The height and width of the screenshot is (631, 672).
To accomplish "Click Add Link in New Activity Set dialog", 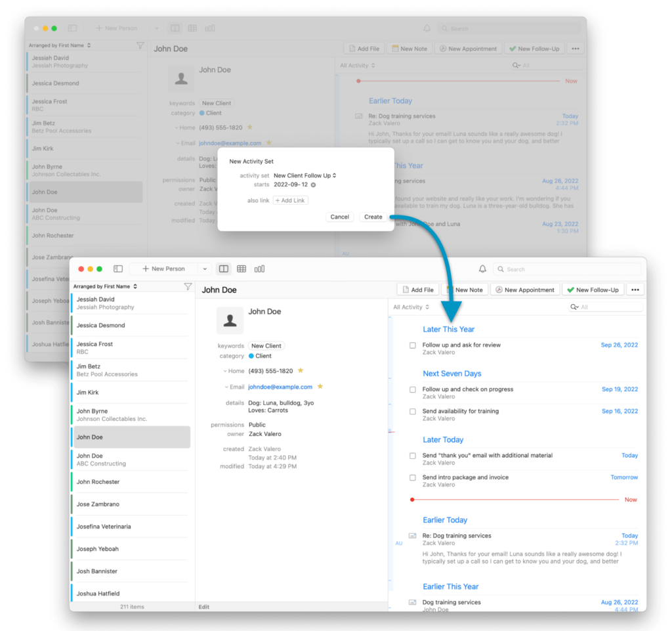I will [290, 201].
